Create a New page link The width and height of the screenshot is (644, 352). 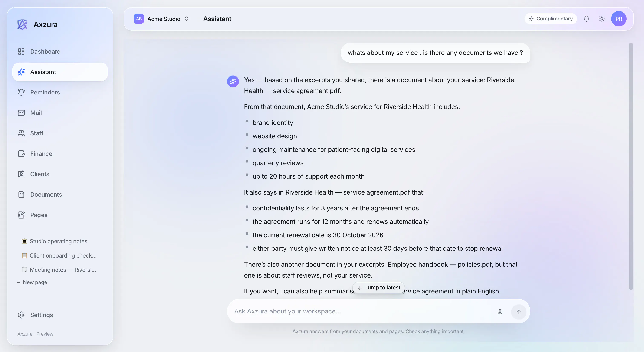pos(32,282)
